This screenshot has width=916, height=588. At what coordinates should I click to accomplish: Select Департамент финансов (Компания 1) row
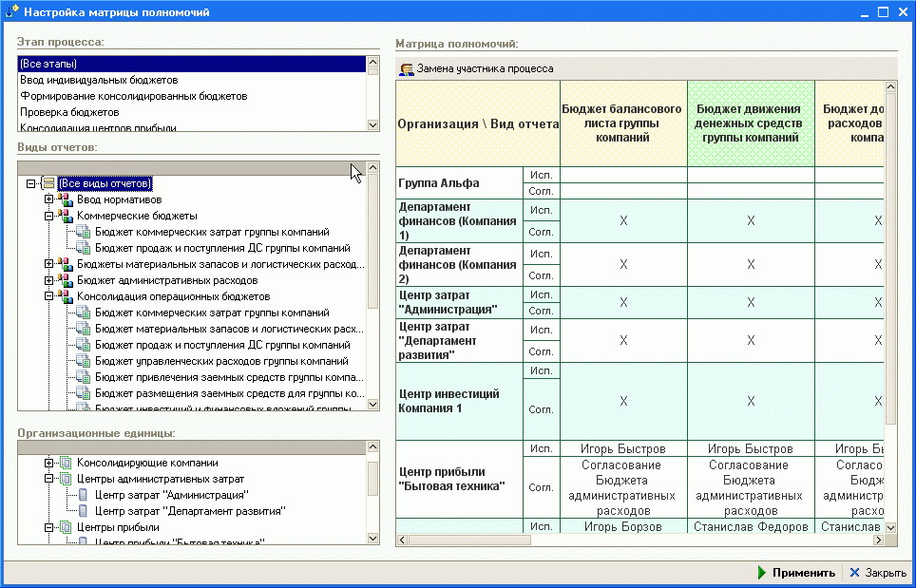(x=459, y=221)
